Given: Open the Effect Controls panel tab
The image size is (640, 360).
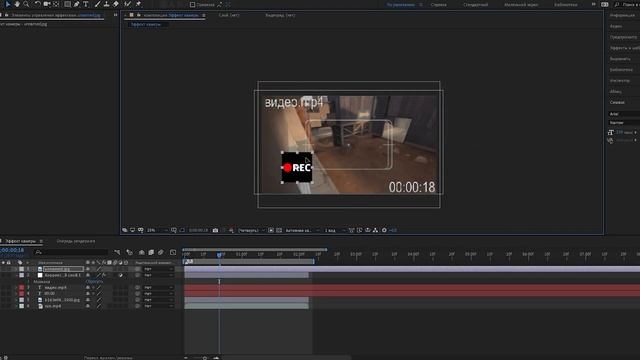Looking at the screenshot, I should [x=56, y=15].
